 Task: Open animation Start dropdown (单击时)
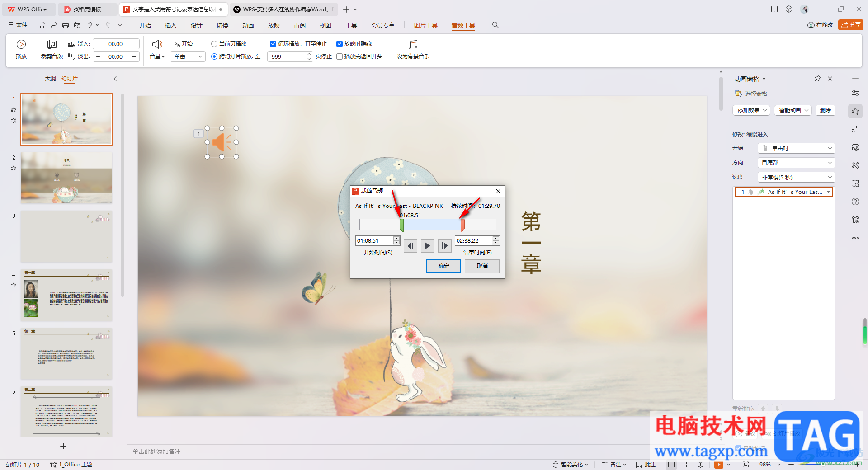tap(796, 148)
